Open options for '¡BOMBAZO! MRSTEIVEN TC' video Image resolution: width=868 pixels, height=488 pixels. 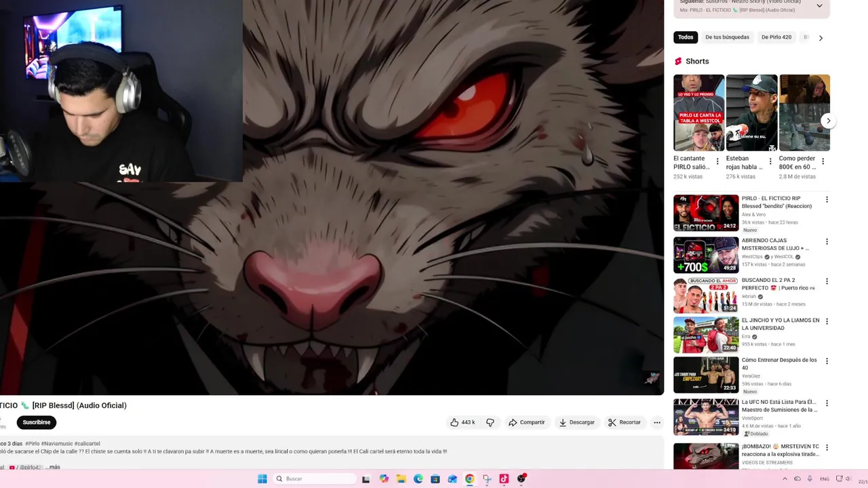827,447
